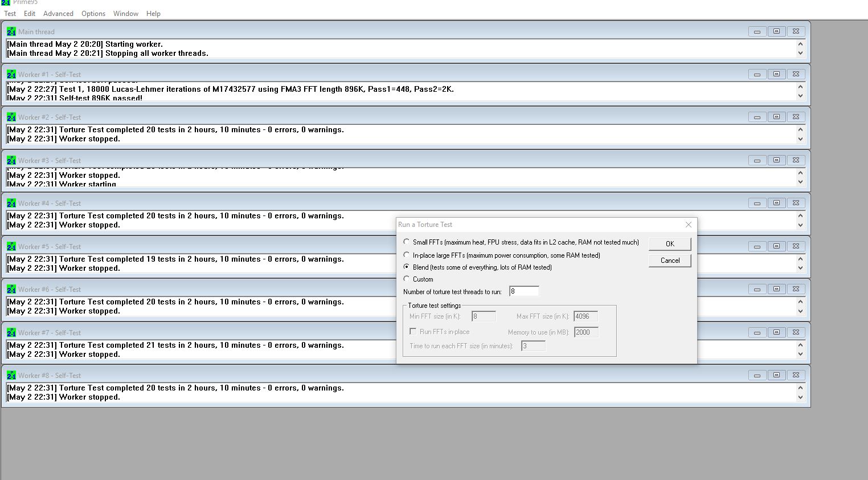The height and width of the screenshot is (480, 868).
Task: Click scroll up arrow in Worker #3 log
Action: 800,173
